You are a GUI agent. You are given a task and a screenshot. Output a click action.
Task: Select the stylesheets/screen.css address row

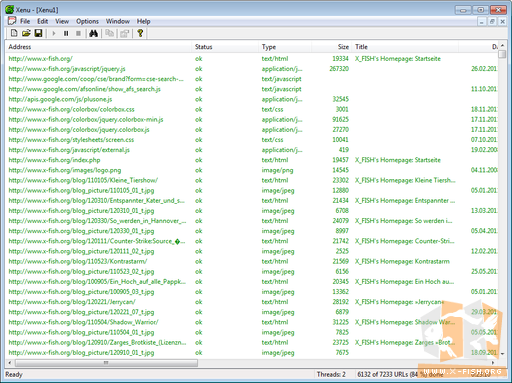pos(71,140)
